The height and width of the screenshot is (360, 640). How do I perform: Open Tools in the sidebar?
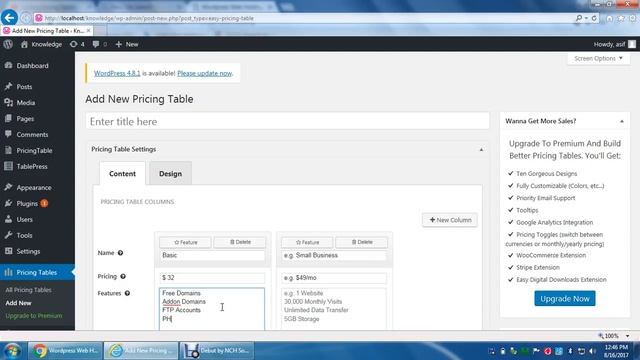[x=24, y=236]
